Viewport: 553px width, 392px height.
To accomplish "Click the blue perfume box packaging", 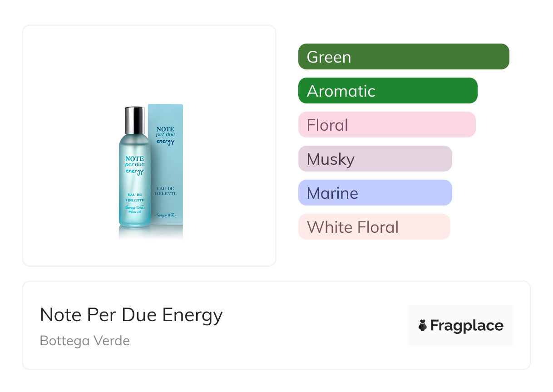I will (170, 172).
